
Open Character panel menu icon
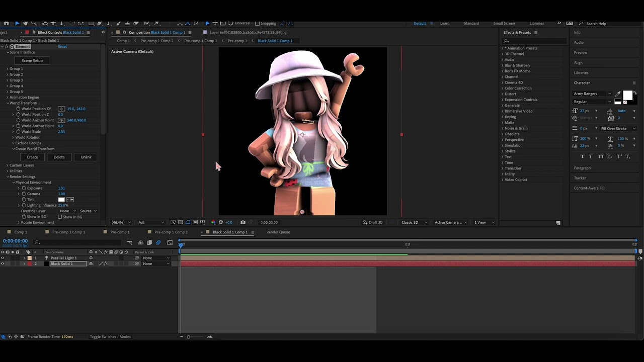634,83
